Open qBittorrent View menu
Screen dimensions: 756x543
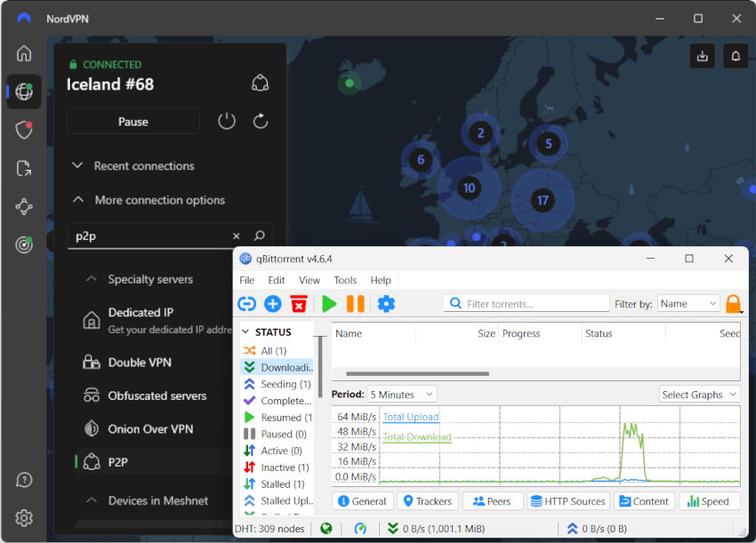[309, 280]
